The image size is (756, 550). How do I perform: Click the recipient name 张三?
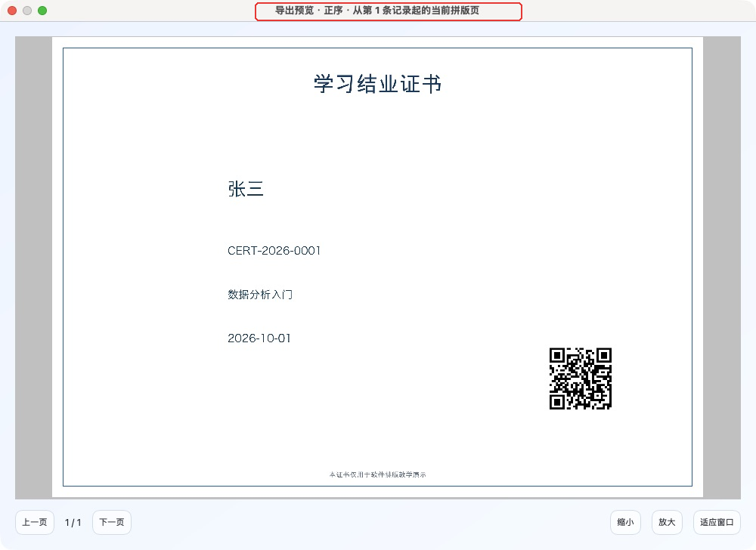(246, 189)
